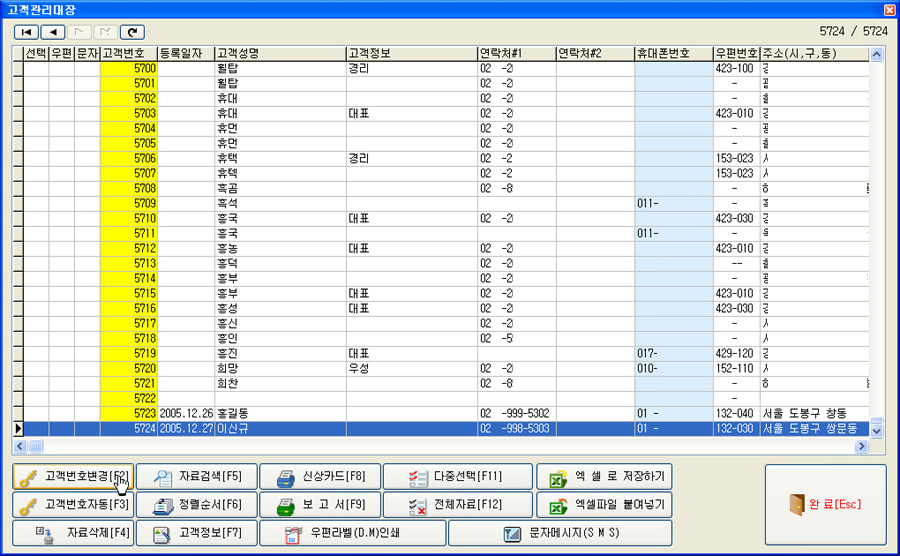
Task: Click the 연락처#1 column header
Action: coord(517,53)
